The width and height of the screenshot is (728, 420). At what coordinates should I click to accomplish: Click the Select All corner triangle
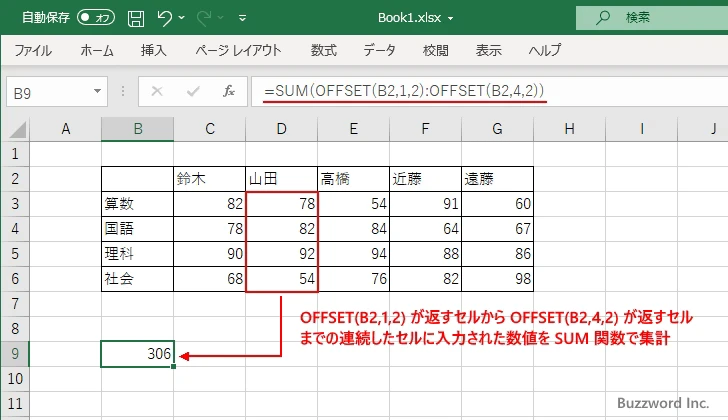(18, 129)
